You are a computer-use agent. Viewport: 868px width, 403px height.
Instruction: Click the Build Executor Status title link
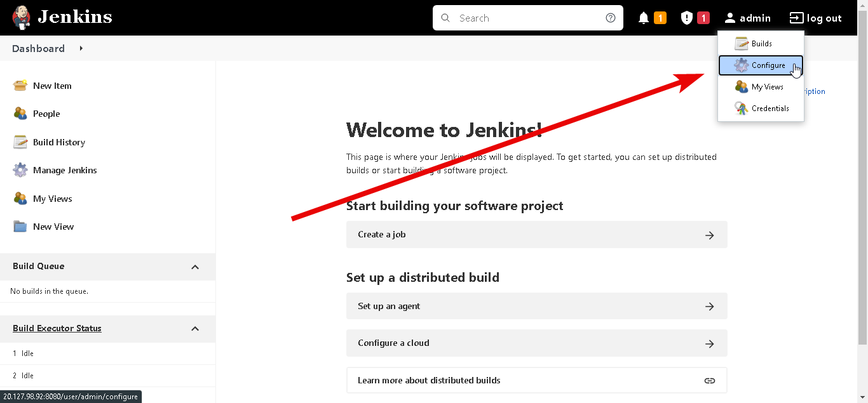point(57,328)
